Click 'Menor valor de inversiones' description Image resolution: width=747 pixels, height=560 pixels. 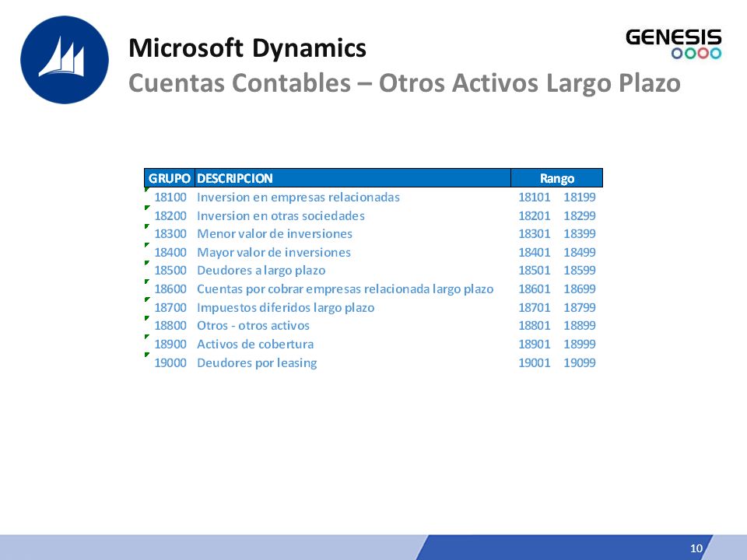point(275,234)
